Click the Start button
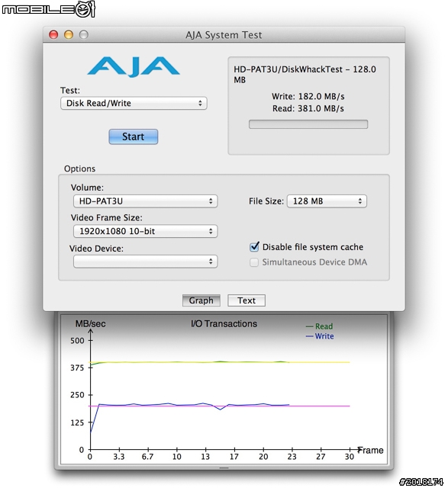Screen dimensions: 448x488 [134, 136]
